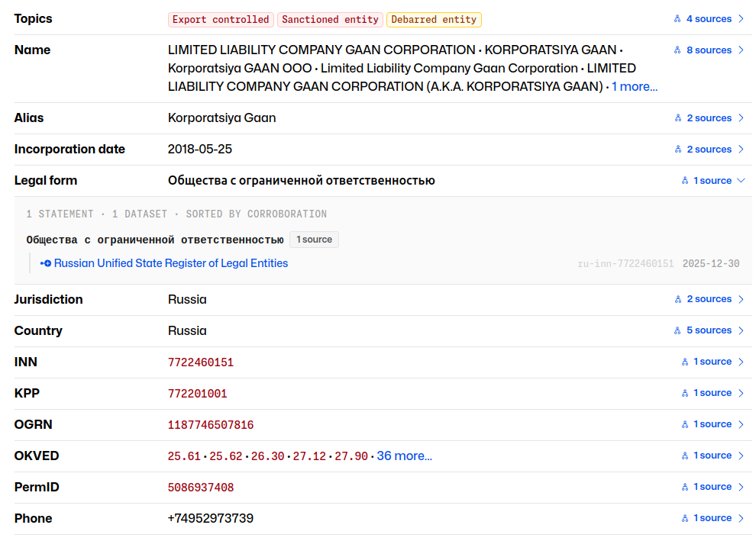
Task: Expand the Alias row sources chevron
Action: pyautogui.click(x=741, y=118)
